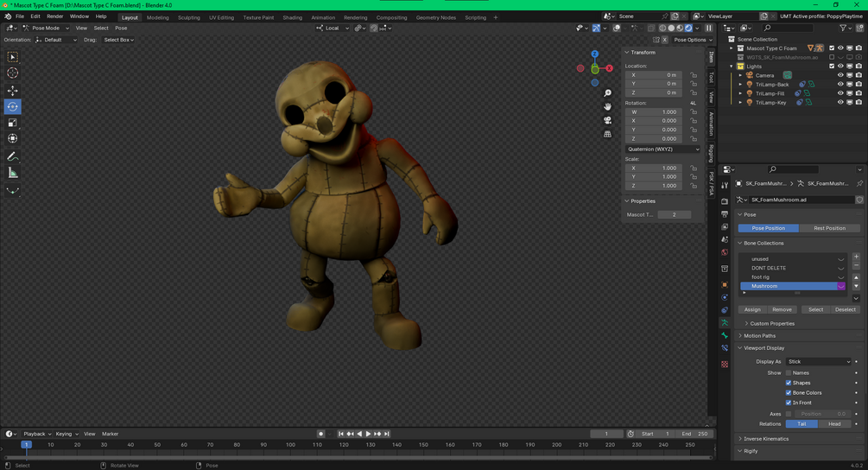868x470 pixels.
Task: Open the Display As Stick dropdown
Action: click(x=818, y=362)
